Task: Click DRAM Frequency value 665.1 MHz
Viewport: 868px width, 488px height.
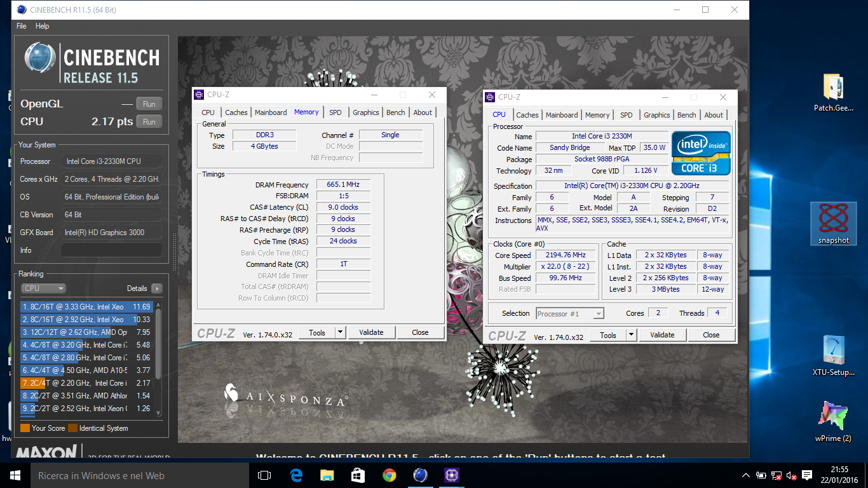Action: pyautogui.click(x=343, y=185)
